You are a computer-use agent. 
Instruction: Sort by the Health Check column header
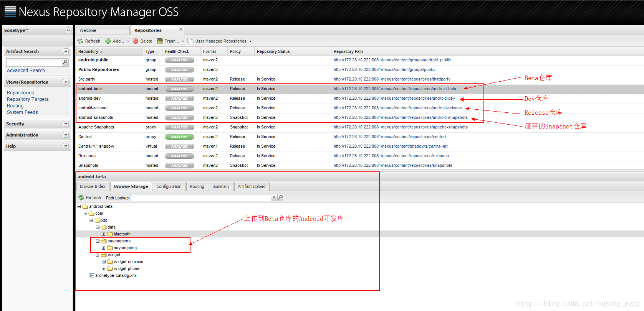click(181, 51)
